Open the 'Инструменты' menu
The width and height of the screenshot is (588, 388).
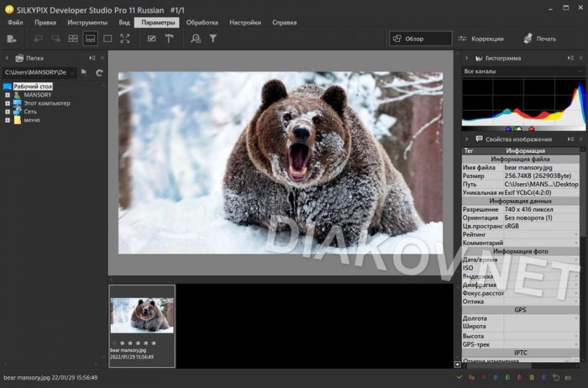tap(87, 23)
